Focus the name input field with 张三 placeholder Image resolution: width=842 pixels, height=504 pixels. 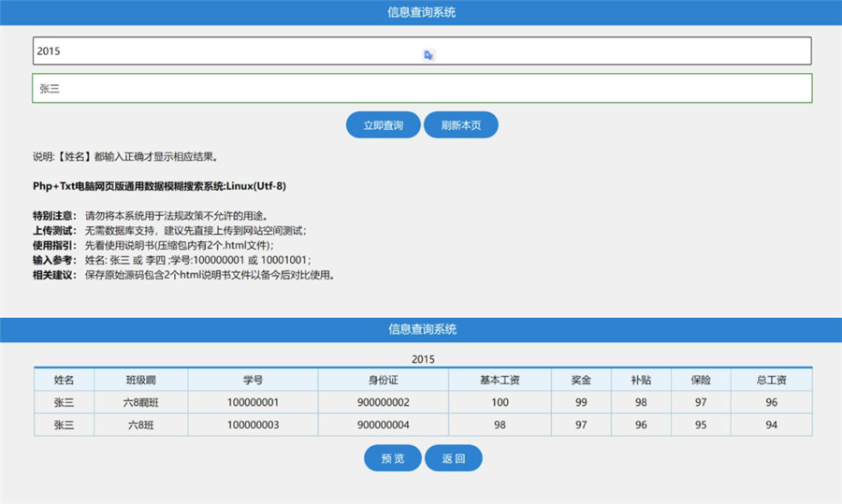[x=421, y=89]
